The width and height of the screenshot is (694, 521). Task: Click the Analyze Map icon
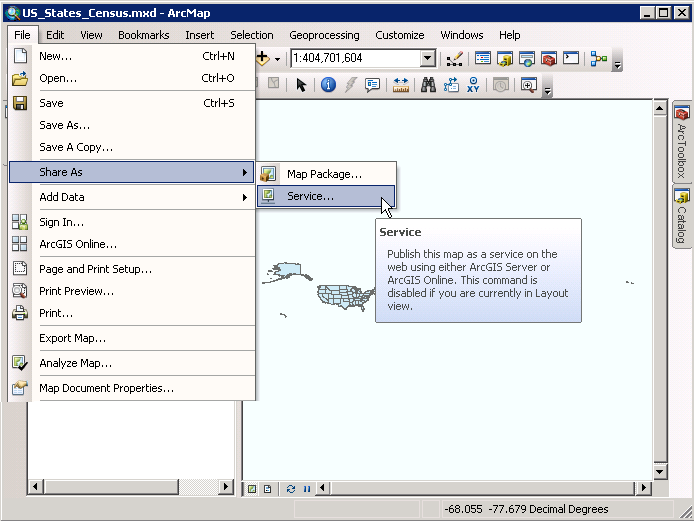pos(20,363)
